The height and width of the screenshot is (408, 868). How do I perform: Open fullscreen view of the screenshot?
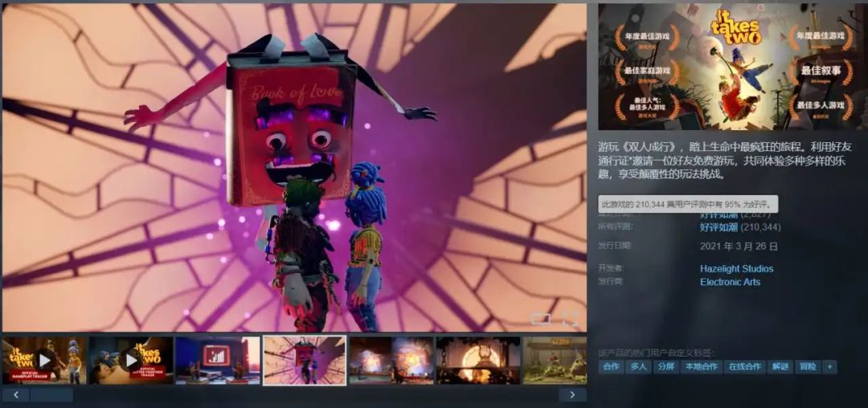point(570,319)
